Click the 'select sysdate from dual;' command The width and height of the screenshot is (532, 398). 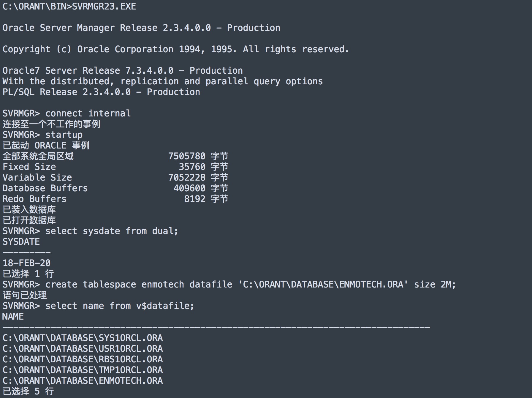coord(112,231)
